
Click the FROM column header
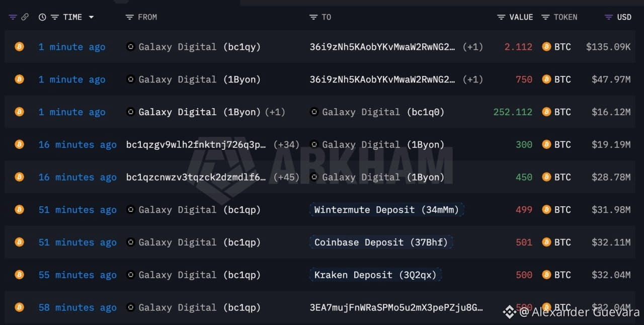point(147,17)
